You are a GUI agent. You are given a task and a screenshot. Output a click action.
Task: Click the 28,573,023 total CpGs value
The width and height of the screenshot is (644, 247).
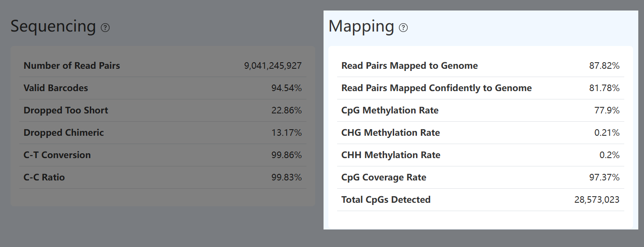597,200
